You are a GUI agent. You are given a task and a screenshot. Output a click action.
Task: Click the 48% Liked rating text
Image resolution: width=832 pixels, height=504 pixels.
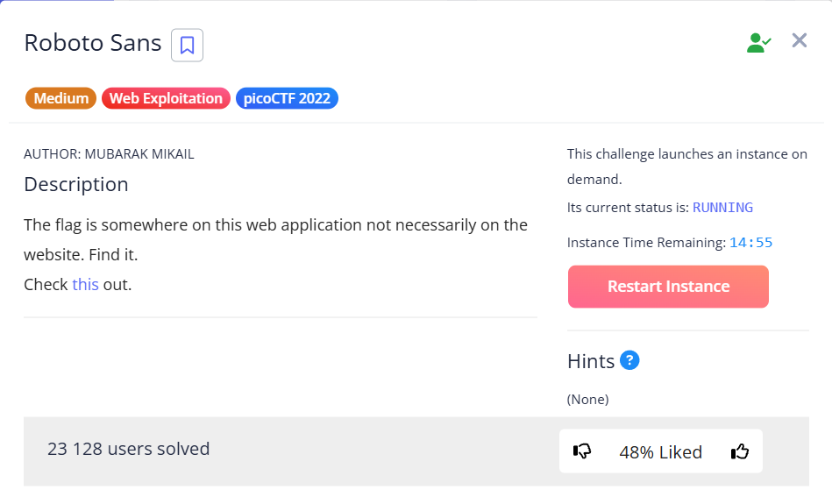tap(660, 452)
